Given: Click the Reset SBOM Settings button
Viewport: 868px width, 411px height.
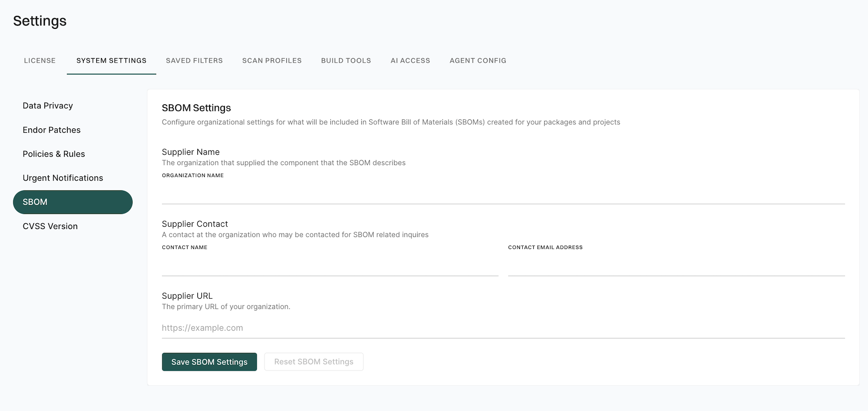Looking at the screenshot, I should click(x=313, y=362).
